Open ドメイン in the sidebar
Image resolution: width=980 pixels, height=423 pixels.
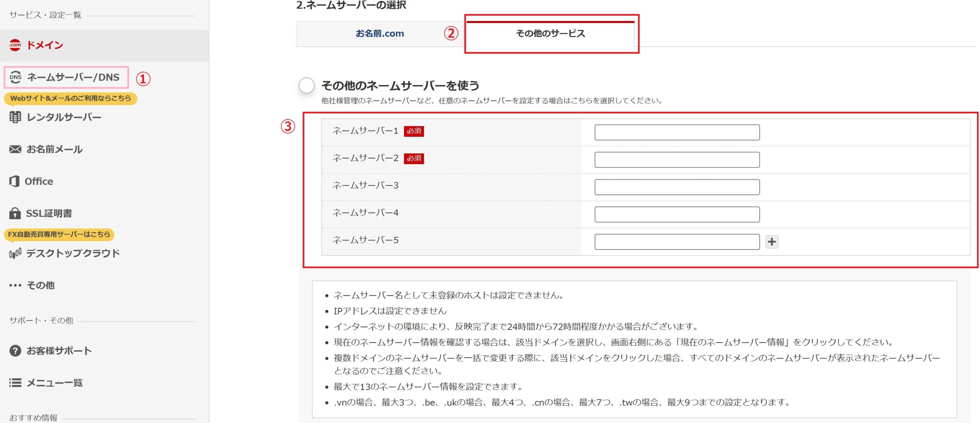pos(104,45)
